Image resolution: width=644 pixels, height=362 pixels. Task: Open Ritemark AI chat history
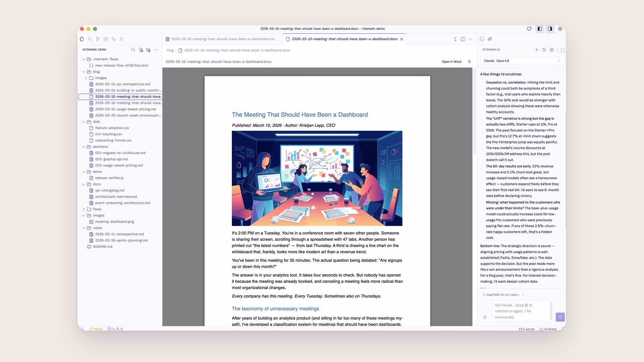click(x=544, y=50)
